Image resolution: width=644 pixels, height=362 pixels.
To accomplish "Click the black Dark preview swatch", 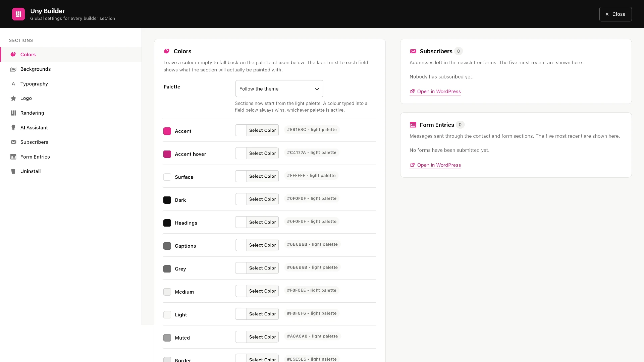I will pyautogui.click(x=167, y=200).
